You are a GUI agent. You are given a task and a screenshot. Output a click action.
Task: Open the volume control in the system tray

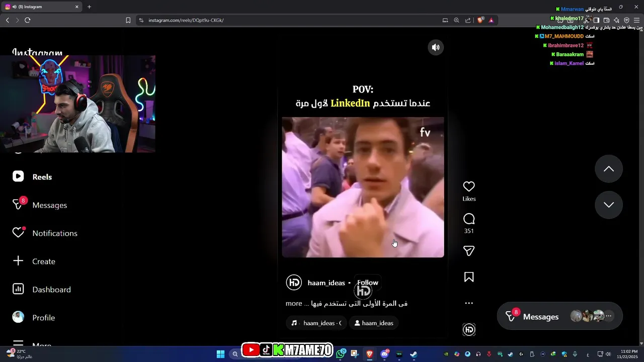(608, 354)
